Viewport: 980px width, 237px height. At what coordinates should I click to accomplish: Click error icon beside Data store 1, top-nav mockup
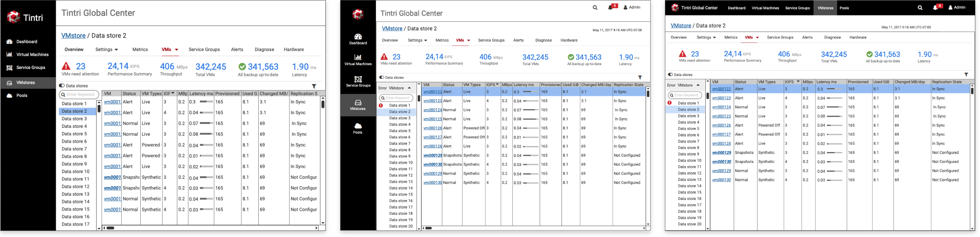point(669,103)
